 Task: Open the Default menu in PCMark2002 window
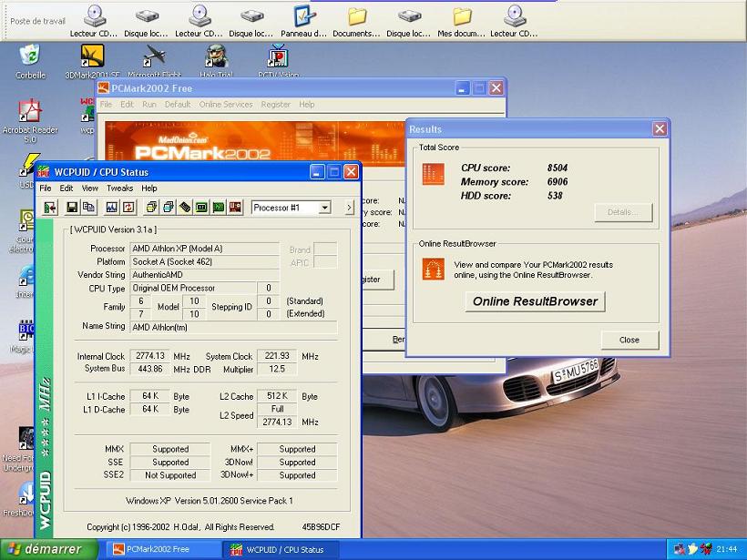point(178,105)
